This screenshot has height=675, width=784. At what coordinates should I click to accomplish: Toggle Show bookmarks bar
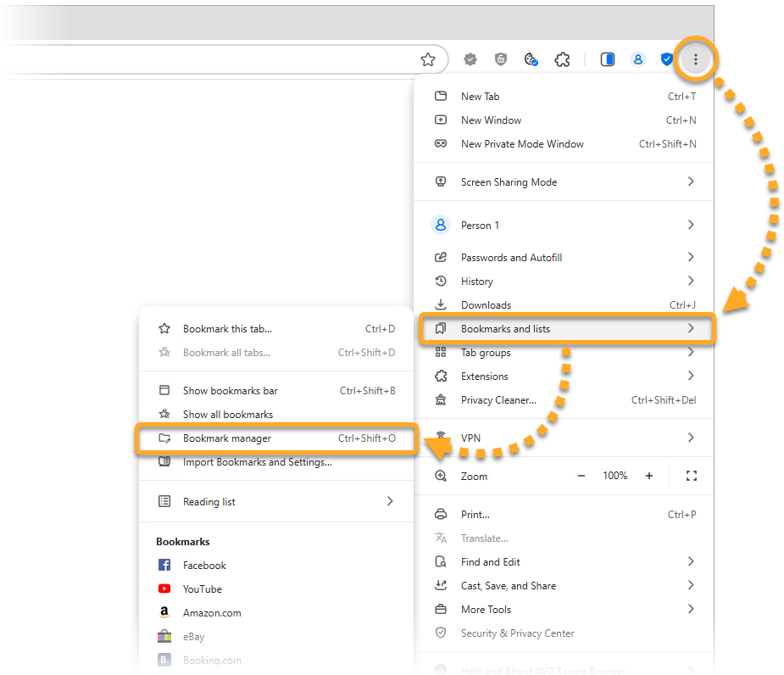point(230,391)
